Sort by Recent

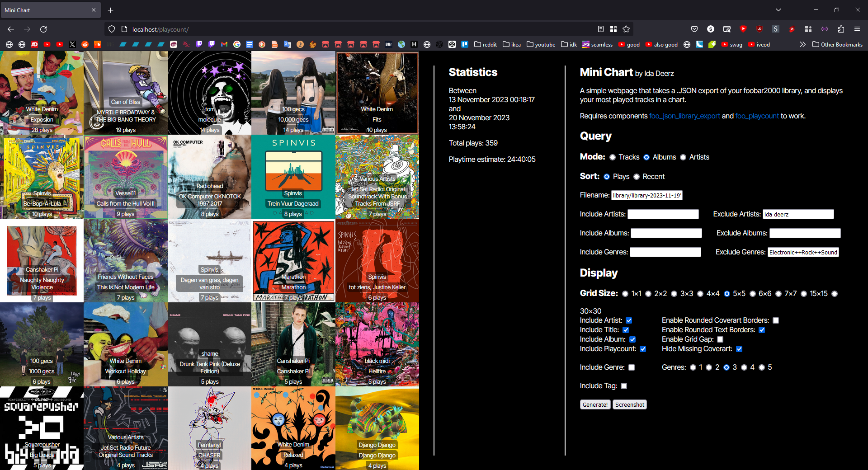point(637,177)
